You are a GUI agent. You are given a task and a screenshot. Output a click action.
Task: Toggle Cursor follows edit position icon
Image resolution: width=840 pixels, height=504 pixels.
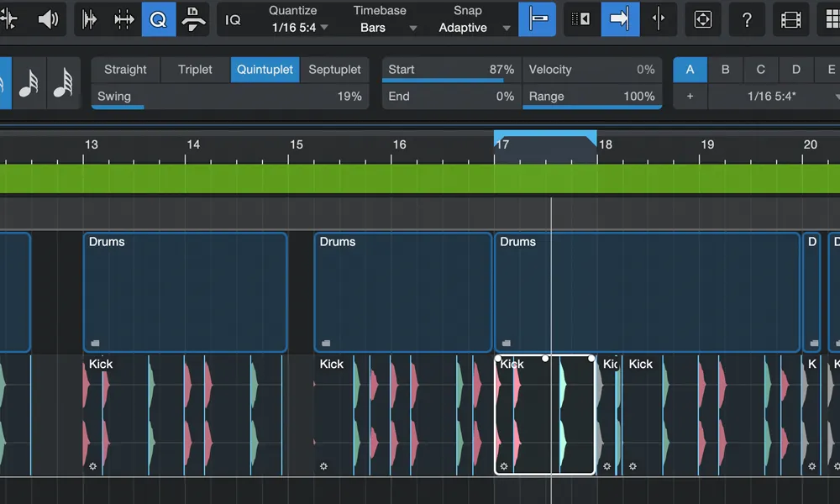coord(659,19)
